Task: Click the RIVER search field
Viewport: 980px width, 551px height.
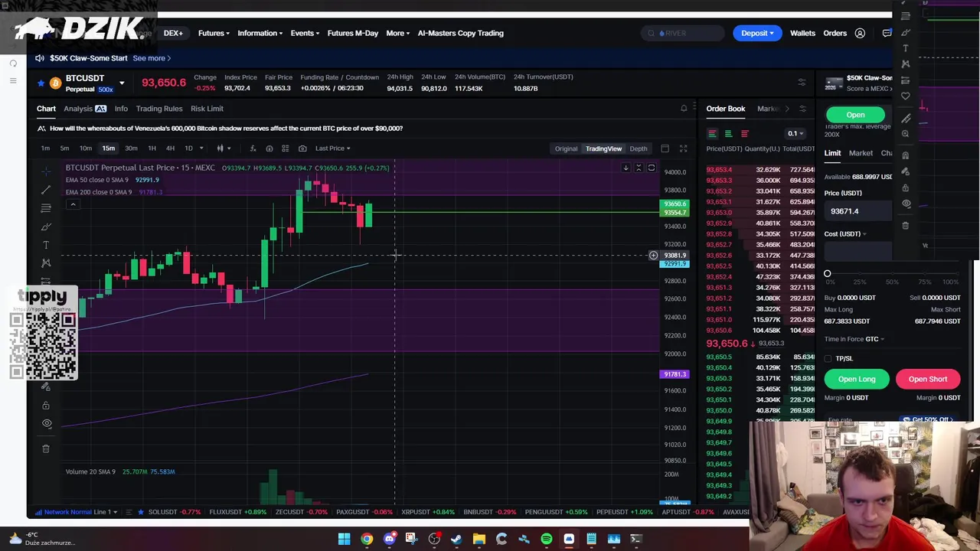Action: 683,33
